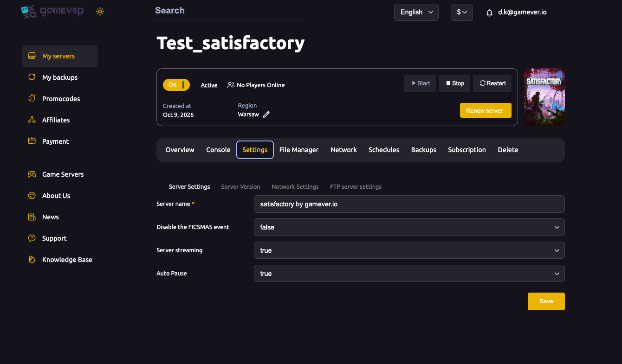Open the Network tab
Image resolution: width=622 pixels, height=364 pixels.
pos(344,150)
